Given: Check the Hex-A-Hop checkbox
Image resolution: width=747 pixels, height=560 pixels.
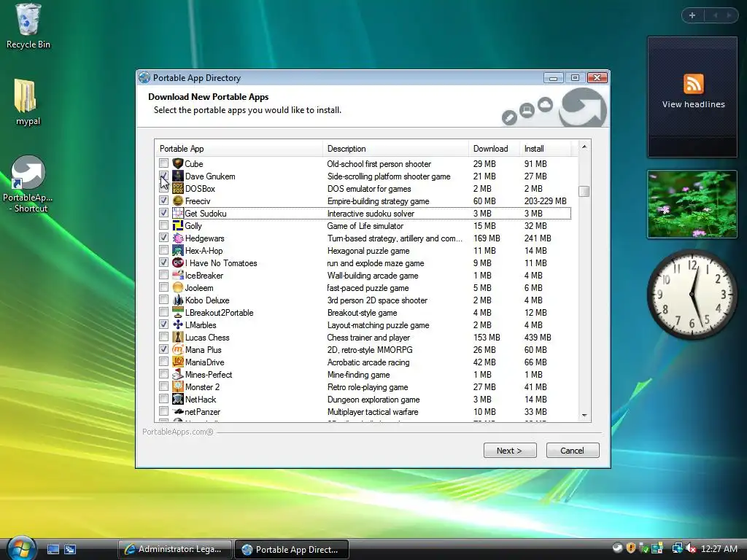Looking at the screenshot, I should point(163,250).
